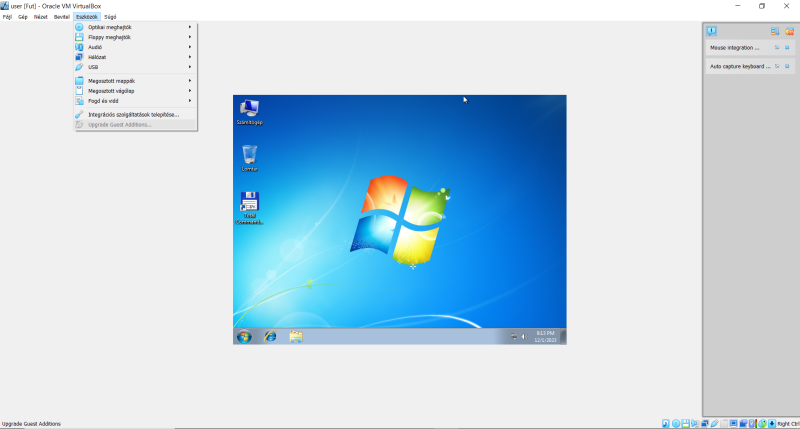This screenshot has height=429, width=800.
Task: Expand arrow beside Fogd és vidd
Action: coord(190,101)
